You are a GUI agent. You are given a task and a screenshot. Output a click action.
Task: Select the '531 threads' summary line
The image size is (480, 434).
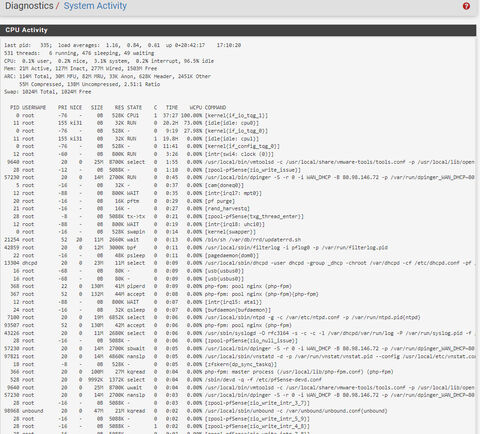79,53
